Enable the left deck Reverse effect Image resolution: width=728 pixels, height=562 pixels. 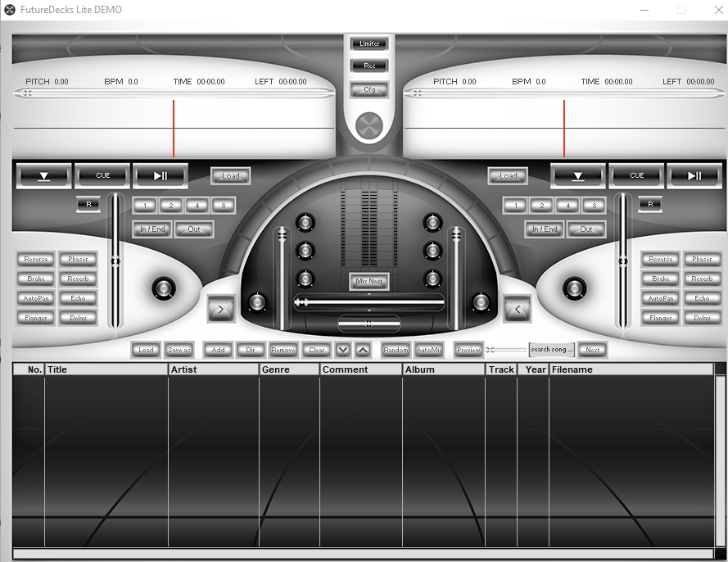point(36,259)
